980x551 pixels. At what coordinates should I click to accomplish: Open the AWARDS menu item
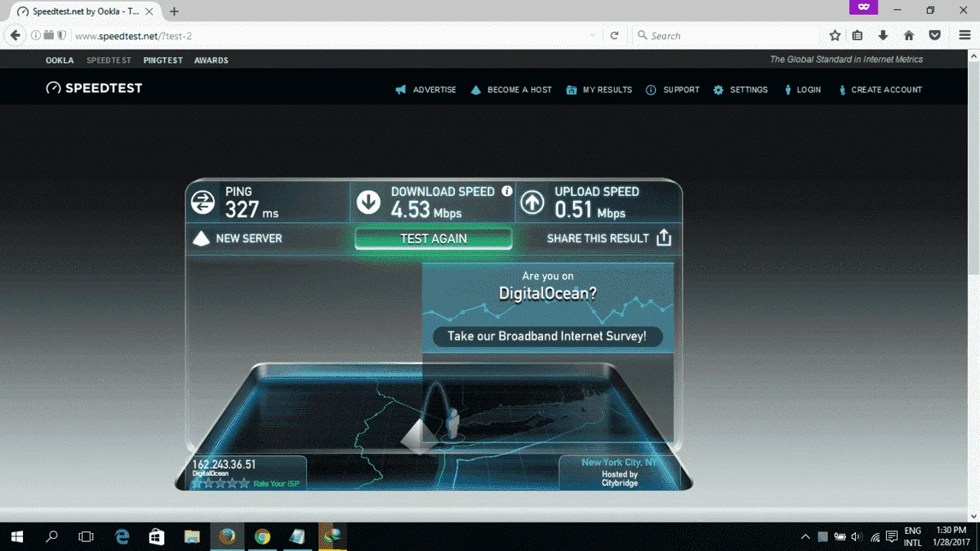(212, 60)
